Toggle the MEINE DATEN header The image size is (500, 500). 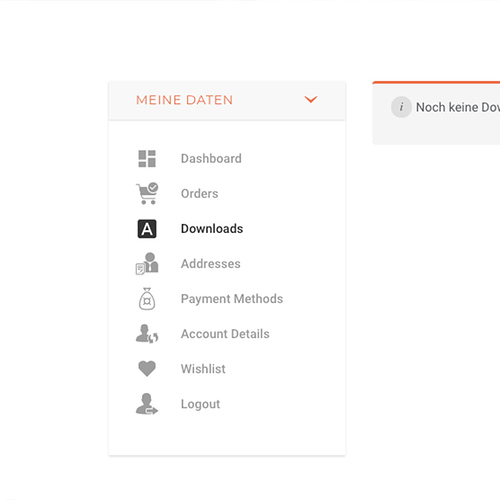(227, 100)
